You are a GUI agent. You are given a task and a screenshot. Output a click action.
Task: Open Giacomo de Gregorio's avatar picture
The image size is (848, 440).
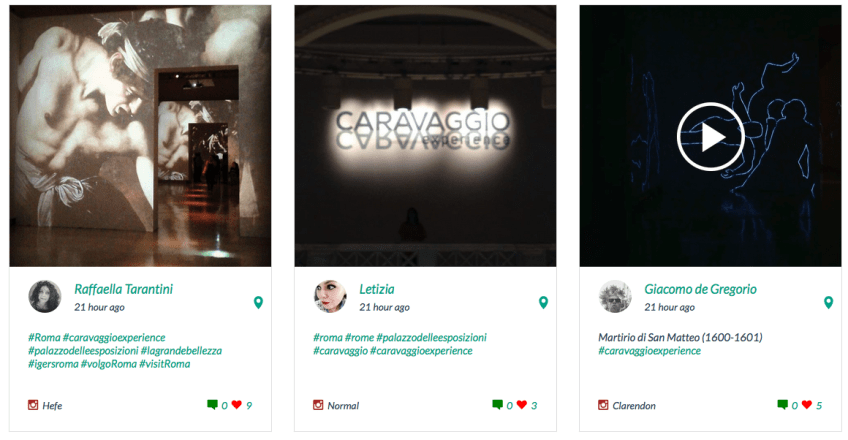pos(615,296)
